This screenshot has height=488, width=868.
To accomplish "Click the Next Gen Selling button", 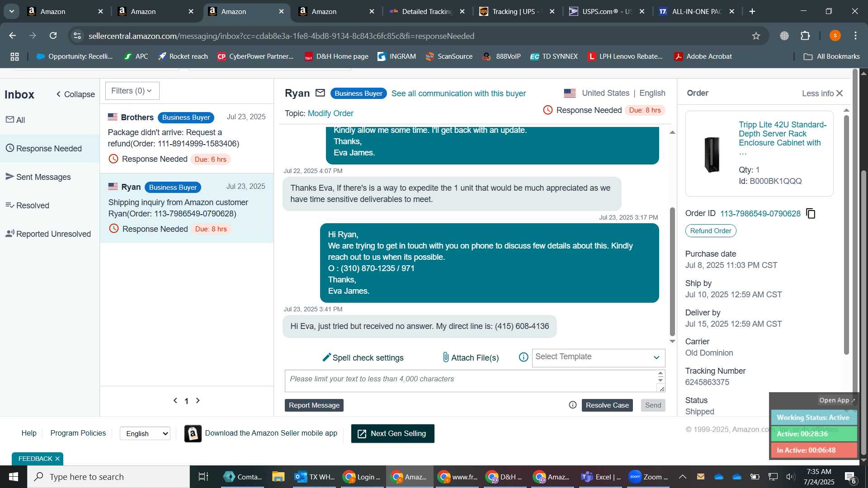I will click(392, 434).
